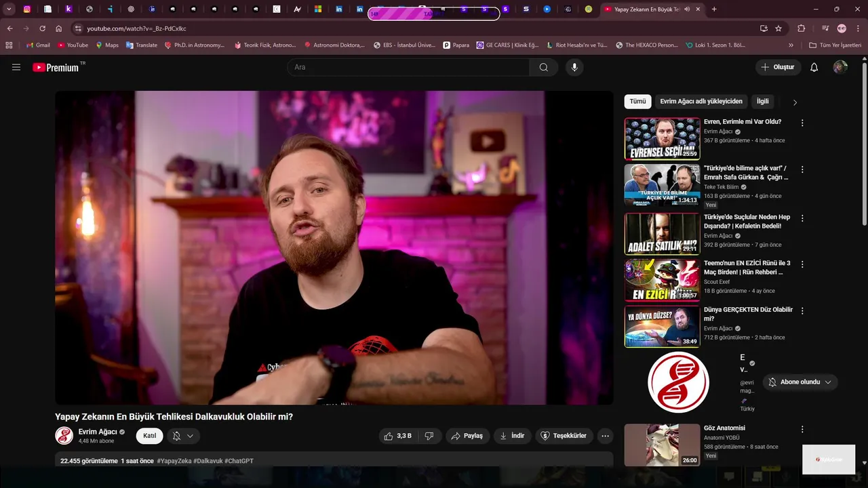868x488 pixels.
Task: Show more filter chips with the right arrow
Action: [795, 102]
